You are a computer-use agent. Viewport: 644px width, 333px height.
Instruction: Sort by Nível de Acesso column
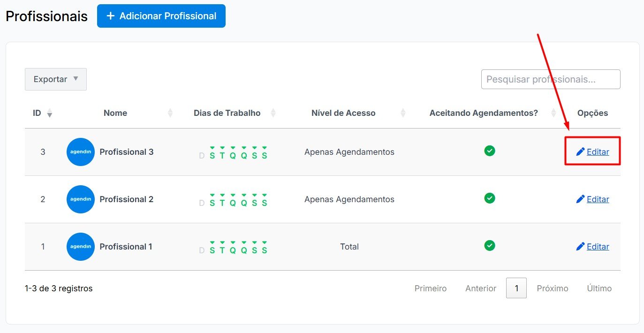[x=403, y=113]
